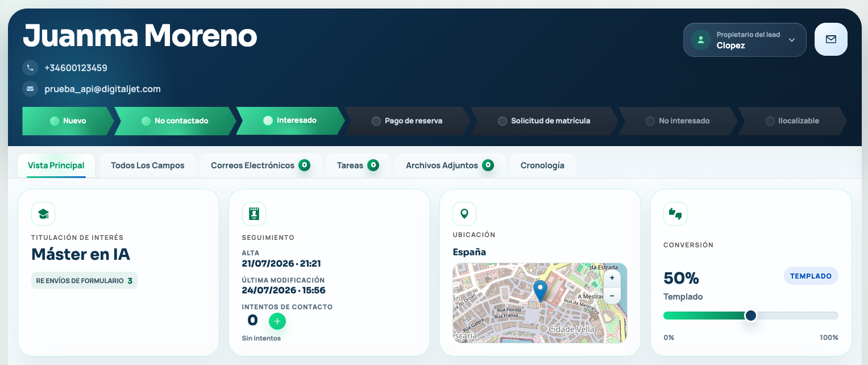Open the Correos Electrónicos tab
Image resolution: width=868 pixels, height=365 pixels.
point(261,165)
